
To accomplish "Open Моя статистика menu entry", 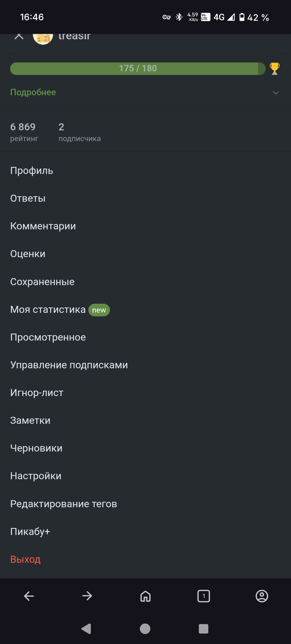I will [x=48, y=310].
